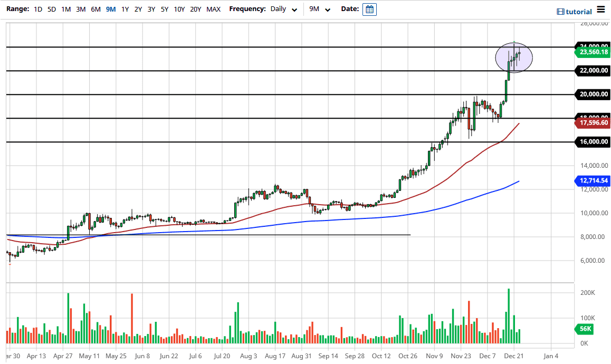Screen dimensions: 611x364
Task: Select the 2Y range
Action: point(138,9)
